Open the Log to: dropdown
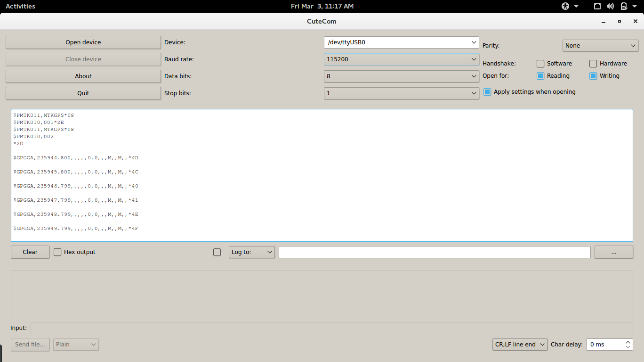This screenshot has width=644, height=362. (x=252, y=252)
